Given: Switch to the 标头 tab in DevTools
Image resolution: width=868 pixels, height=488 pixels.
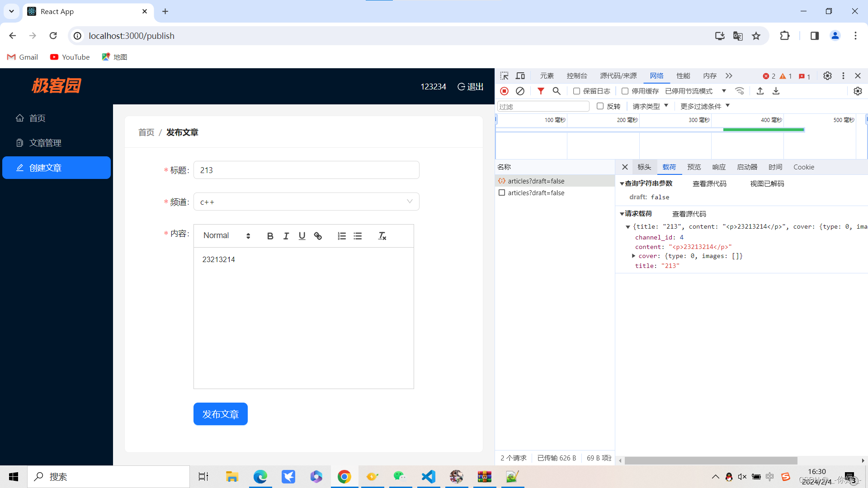Looking at the screenshot, I should coord(644,167).
